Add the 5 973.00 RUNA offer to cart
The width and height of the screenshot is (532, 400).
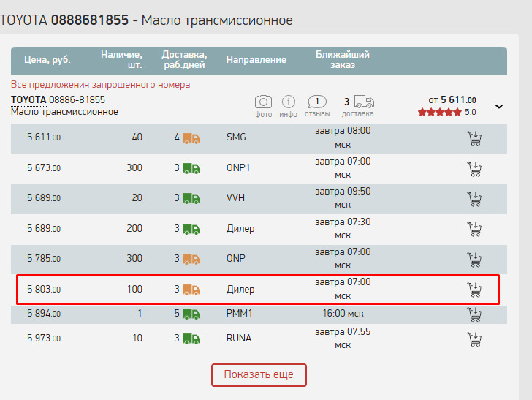pos(474,339)
